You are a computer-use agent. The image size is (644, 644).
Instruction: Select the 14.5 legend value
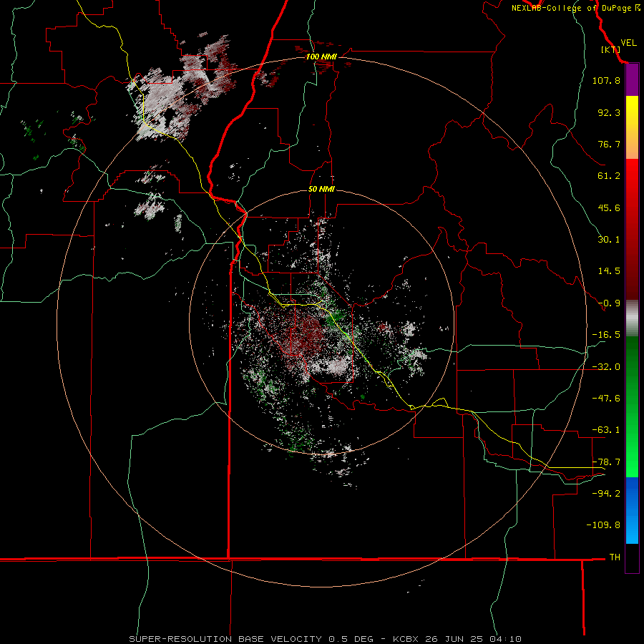click(x=609, y=271)
